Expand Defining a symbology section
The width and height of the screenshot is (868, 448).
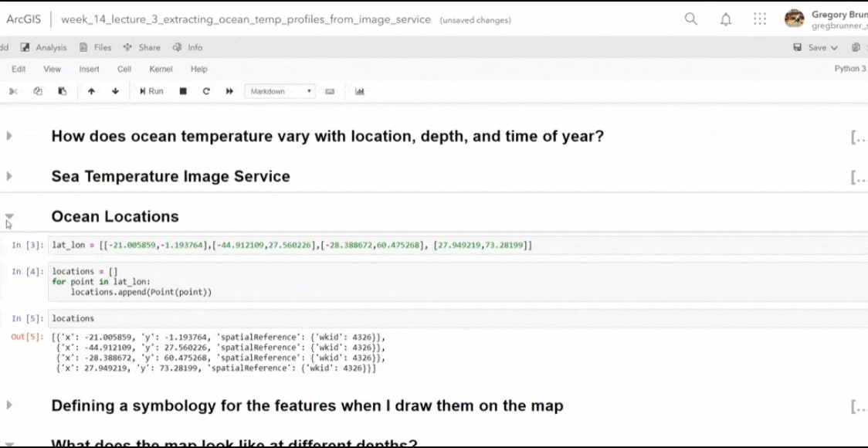9,405
